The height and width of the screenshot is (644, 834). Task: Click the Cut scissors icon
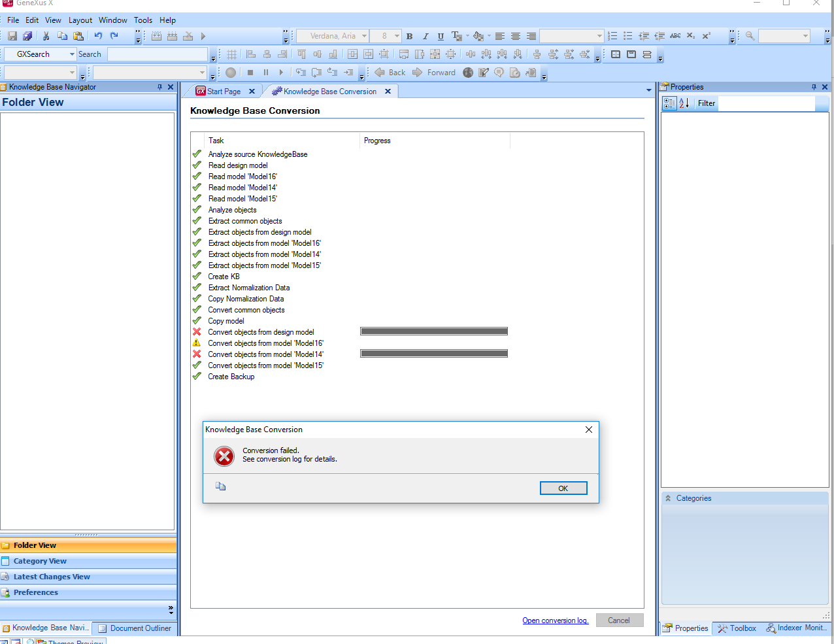(46, 36)
